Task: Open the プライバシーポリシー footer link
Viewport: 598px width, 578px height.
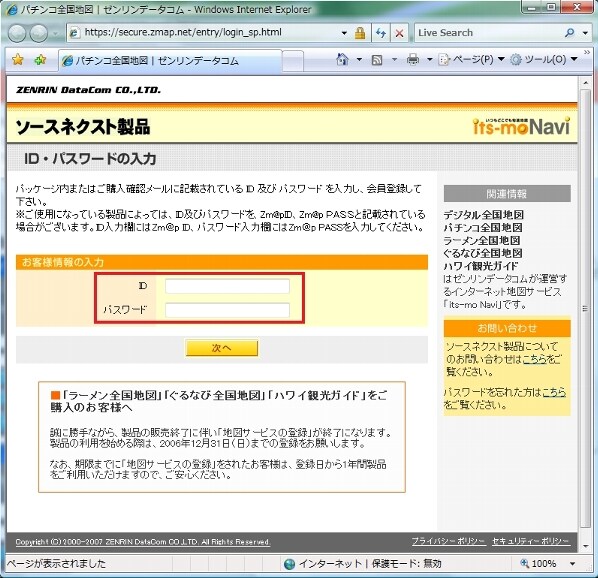Action: coord(448,541)
